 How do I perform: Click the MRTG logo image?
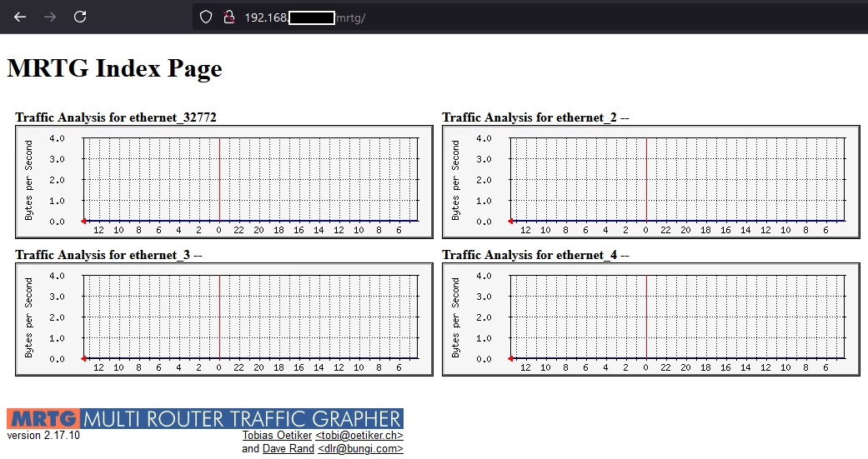[x=43, y=418]
